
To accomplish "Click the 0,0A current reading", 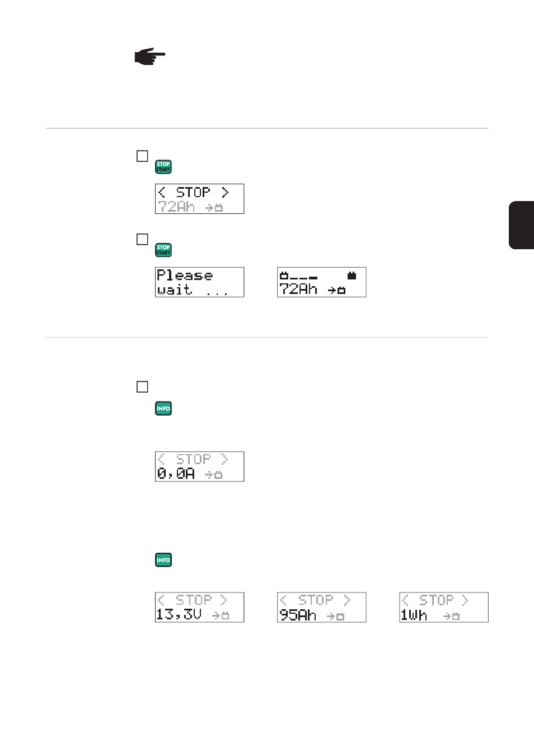I will pyautogui.click(x=176, y=474).
